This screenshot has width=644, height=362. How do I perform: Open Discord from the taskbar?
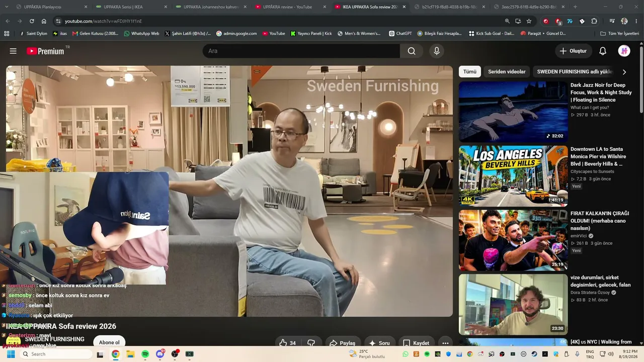[x=160, y=354]
